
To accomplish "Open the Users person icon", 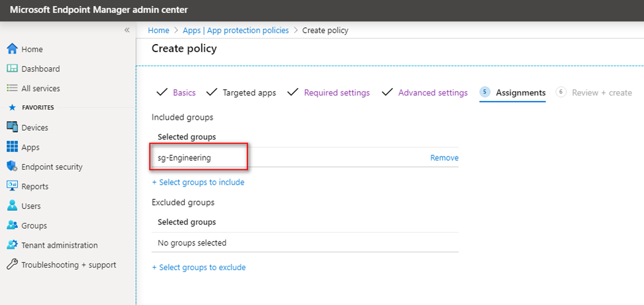I will (12, 206).
